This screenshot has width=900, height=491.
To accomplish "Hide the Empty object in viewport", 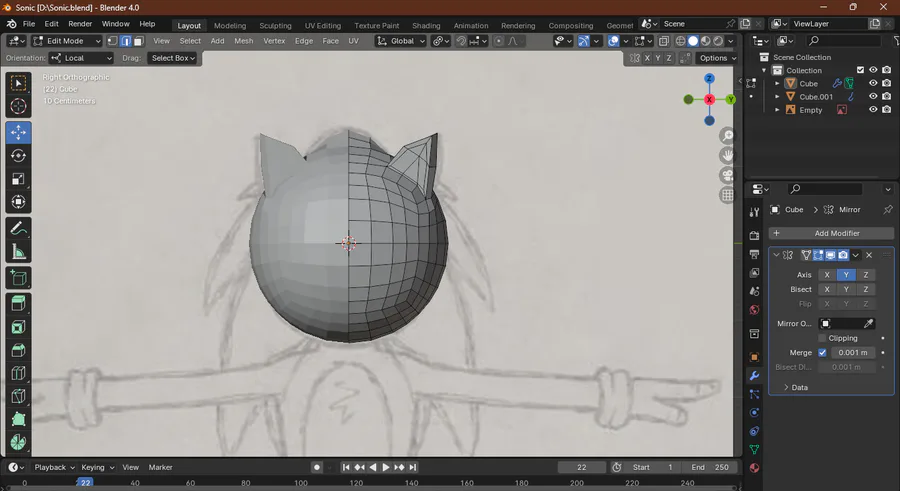I will coord(873,110).
